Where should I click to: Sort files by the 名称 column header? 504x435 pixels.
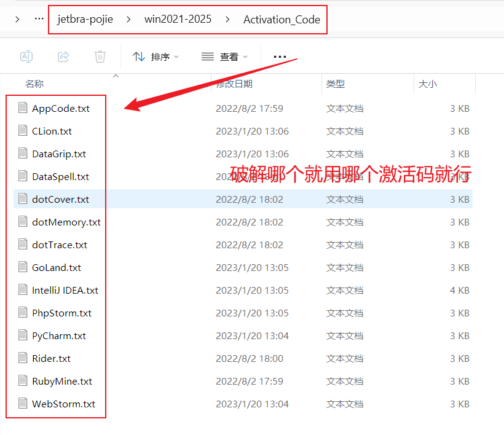[34, 84]
